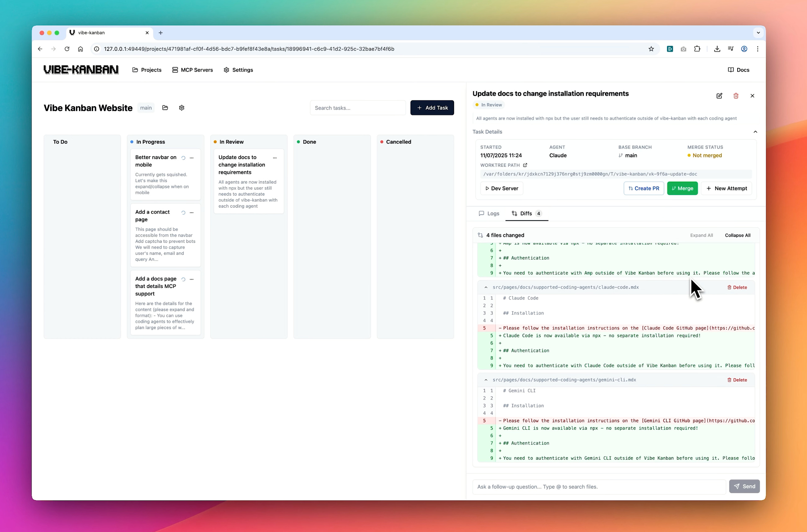
Task: Open browser extensions puzzle icon
Action: point(697,49)
